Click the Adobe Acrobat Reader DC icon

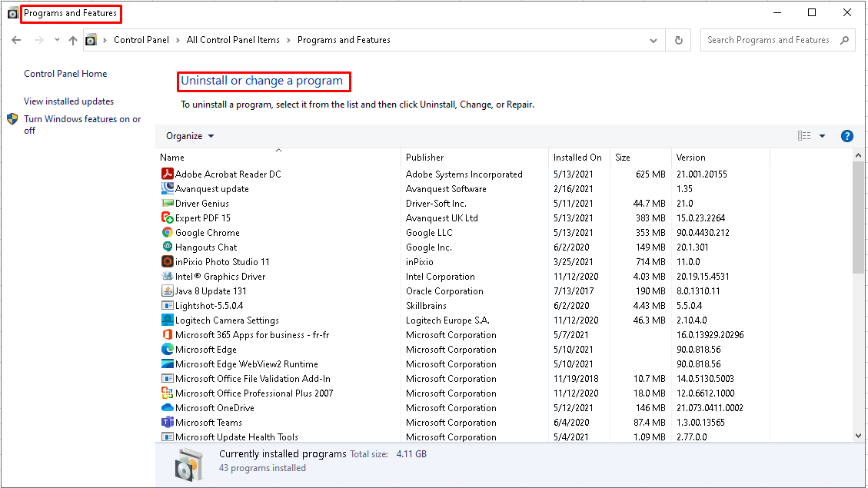(167, 174)
